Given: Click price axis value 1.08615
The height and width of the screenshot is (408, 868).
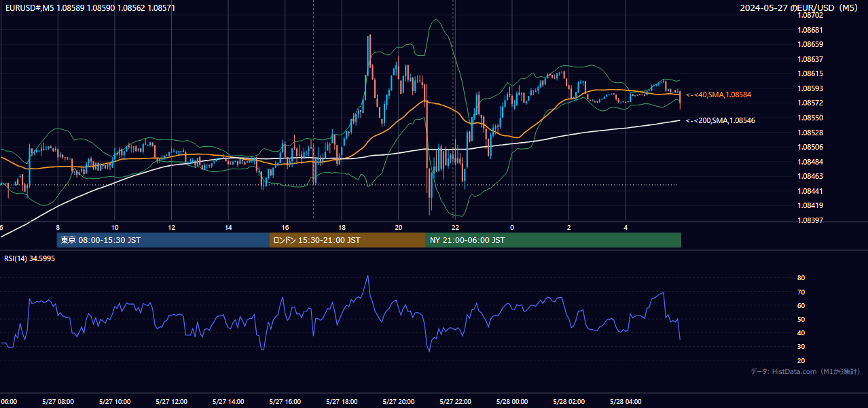Looking at the screenshot, I should tap(810, 73).
